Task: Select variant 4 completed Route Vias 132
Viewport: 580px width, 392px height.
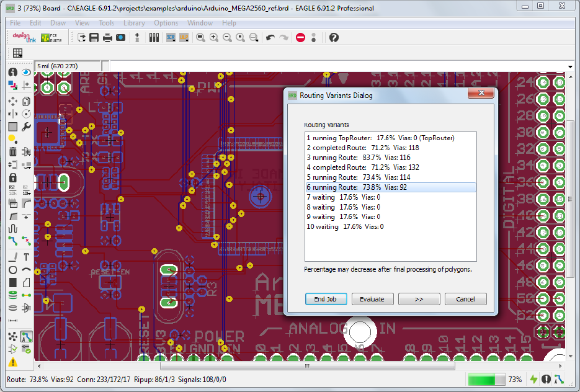Action: tap(391, 167)
